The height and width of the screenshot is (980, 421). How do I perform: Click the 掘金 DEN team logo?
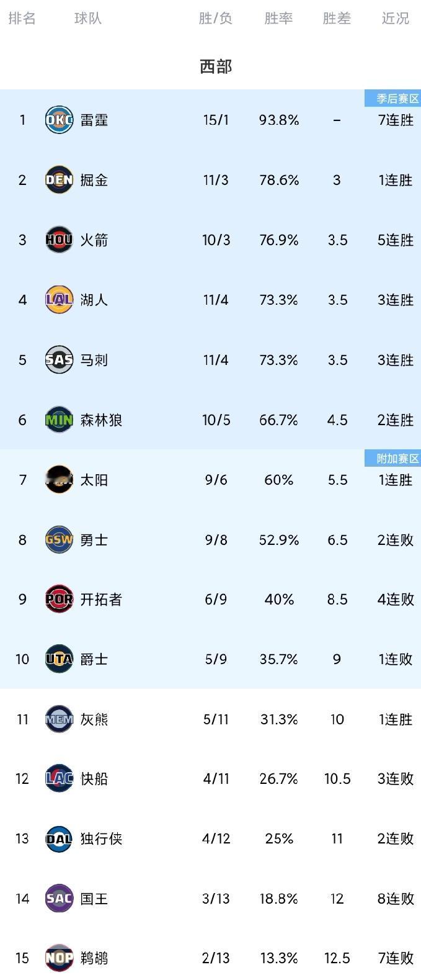pos(58,179)
